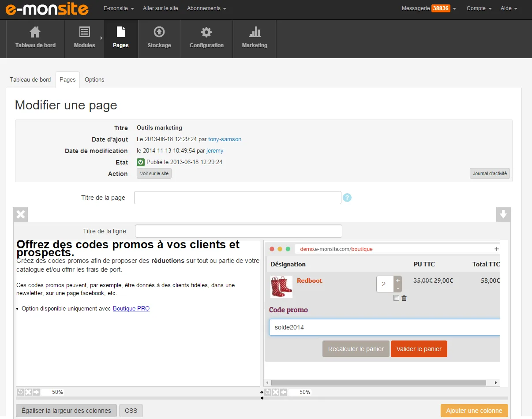Click the green published status icon

click(x=141, y=162)
